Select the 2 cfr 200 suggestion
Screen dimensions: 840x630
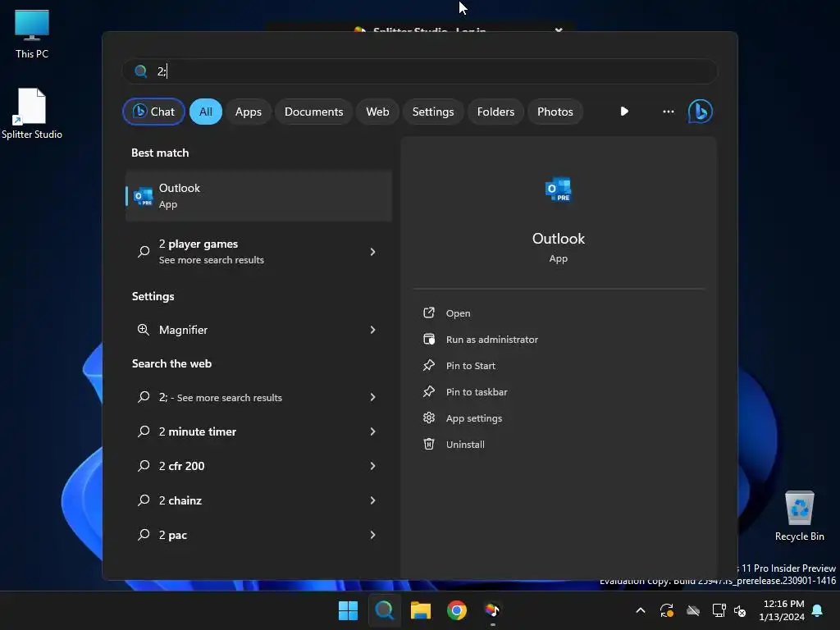258,466
